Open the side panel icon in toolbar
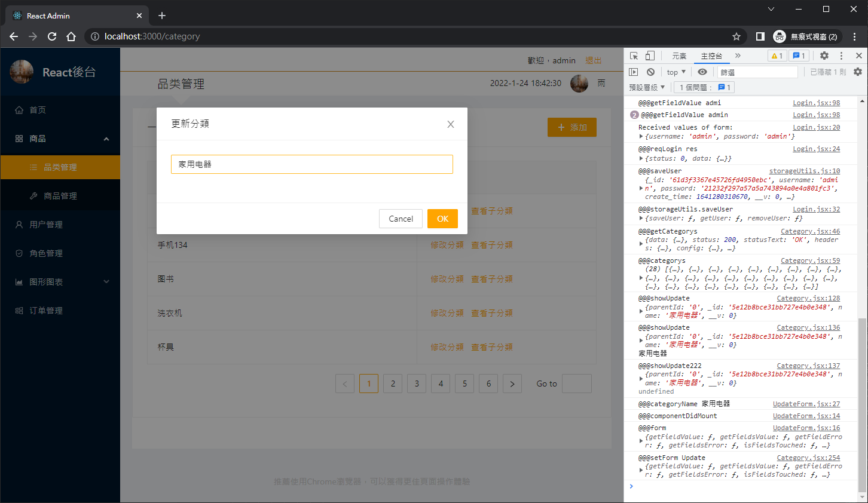 760,36
